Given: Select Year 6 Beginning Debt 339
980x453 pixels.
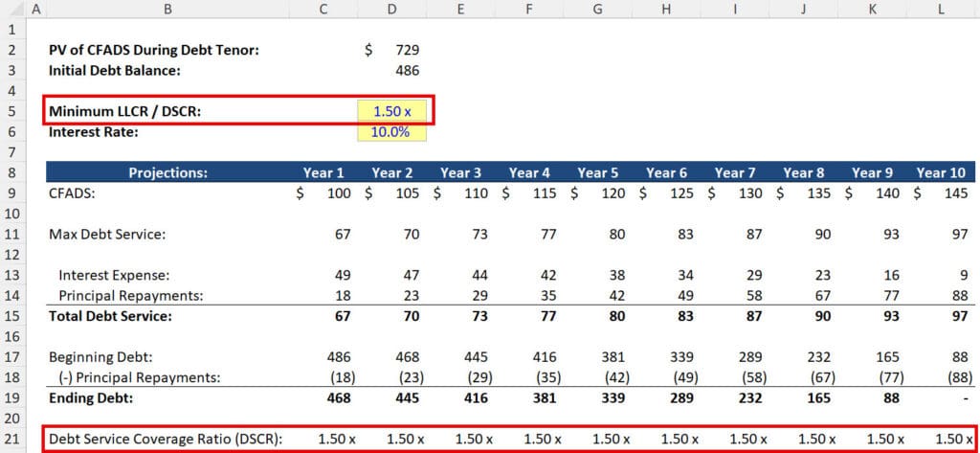Looking at the screenshot, I should 680,357.
